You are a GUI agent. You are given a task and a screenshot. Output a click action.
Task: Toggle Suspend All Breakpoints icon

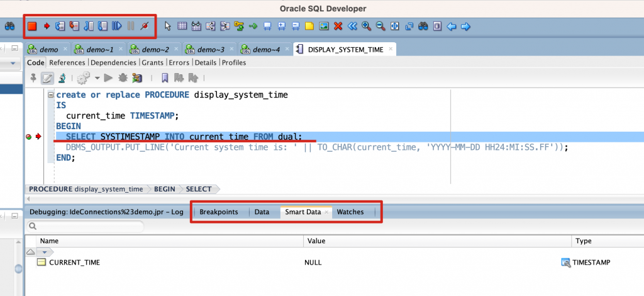pyautogui.click(x=144, y=26)
